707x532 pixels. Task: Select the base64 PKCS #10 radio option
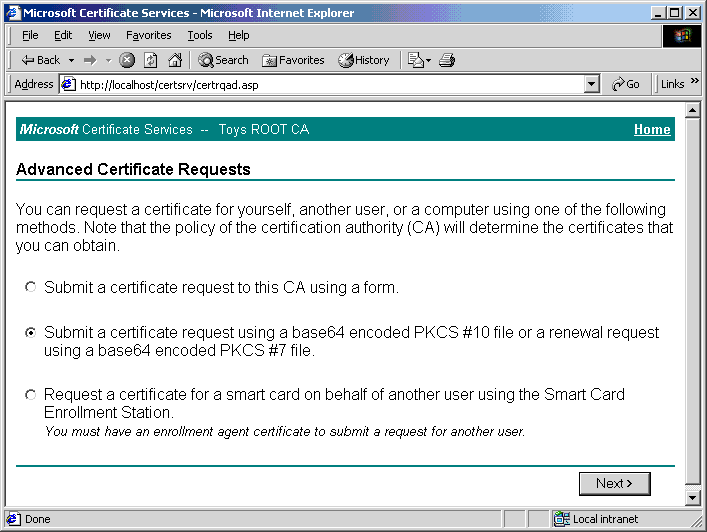click(30, 333)
